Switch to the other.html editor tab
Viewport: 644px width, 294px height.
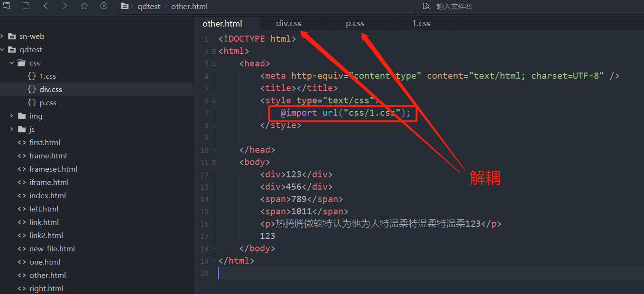(x=222, y=24)
